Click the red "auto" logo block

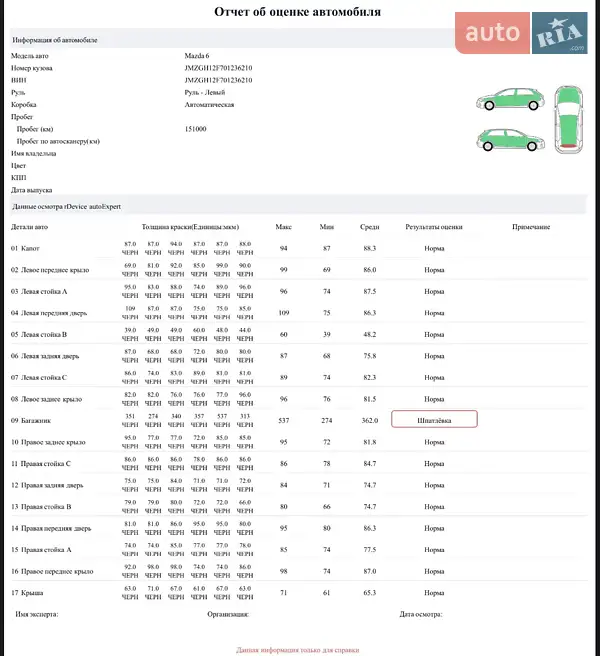493,34
